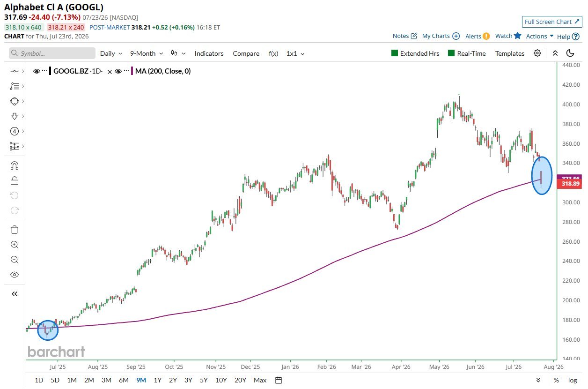588x389 pixels.
Task: Switch to dark mode with moon icon
Action: 570,53
